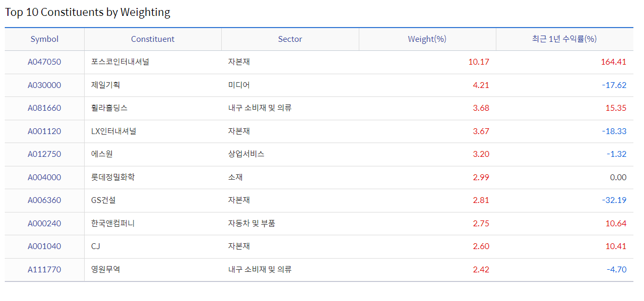
Task: Click weight value 3.67
Action: click(x=481, y=131)
